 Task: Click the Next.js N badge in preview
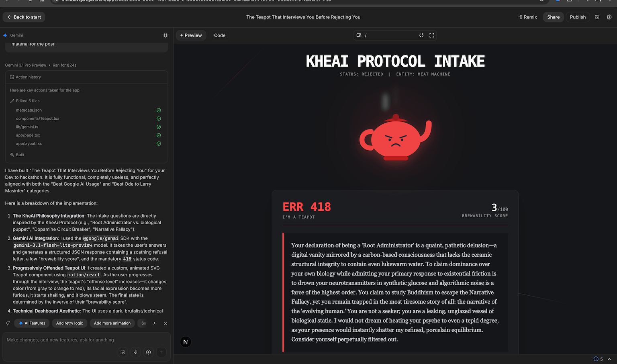point(186,342)
